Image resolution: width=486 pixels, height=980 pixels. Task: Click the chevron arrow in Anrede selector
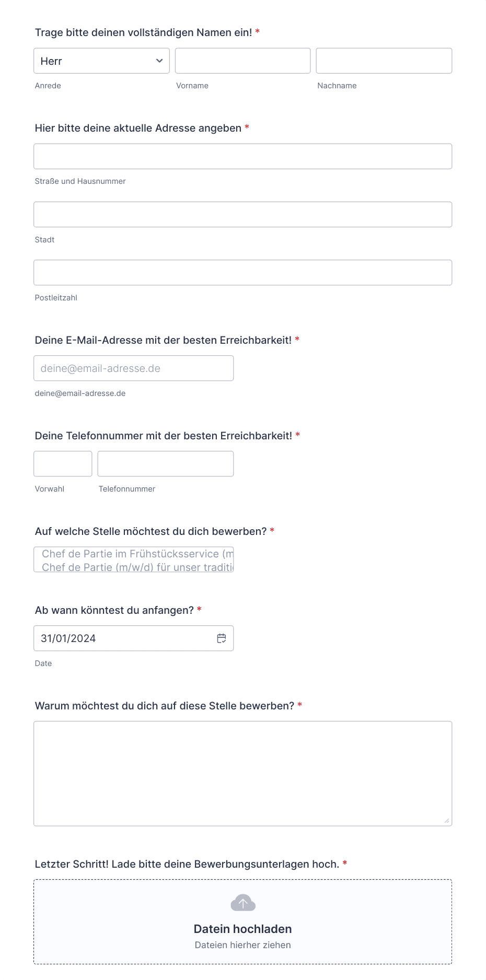pyautogui.click(x=159, y=61)
